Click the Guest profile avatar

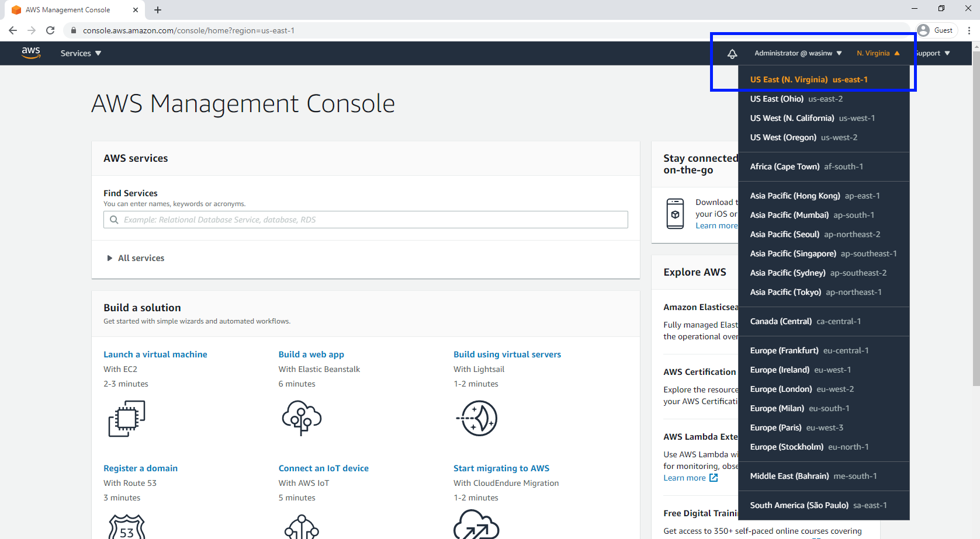coord(922,30)
